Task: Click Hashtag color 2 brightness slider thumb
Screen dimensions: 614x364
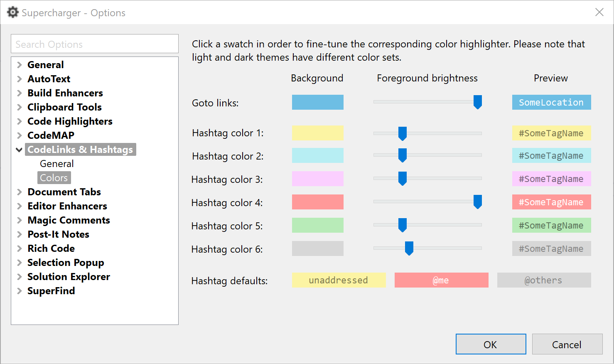Action: [403, 155]
